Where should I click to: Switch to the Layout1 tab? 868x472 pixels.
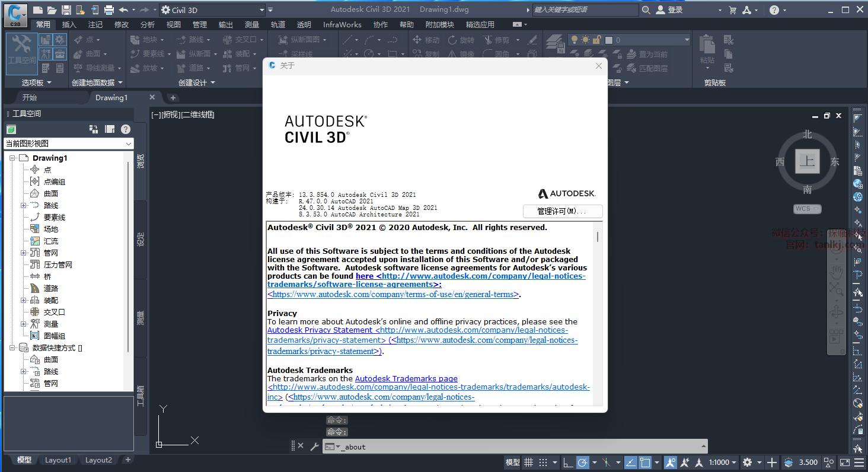(x=58, y=460)
